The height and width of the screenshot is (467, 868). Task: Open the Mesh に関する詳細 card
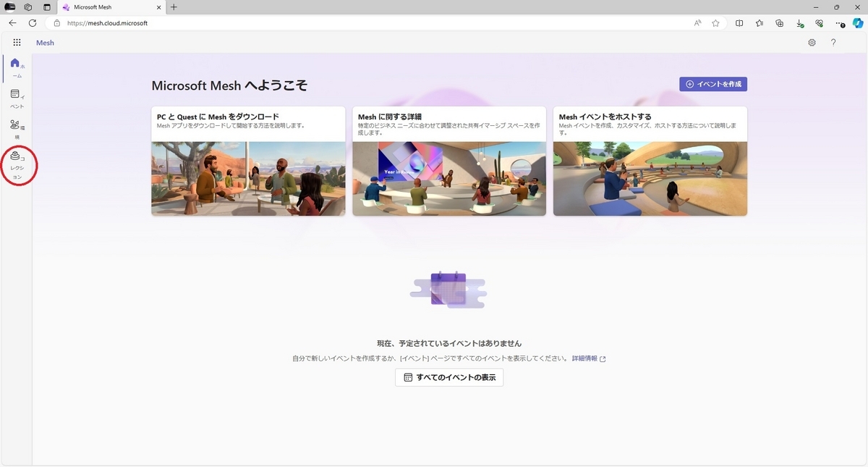(449, 161)
